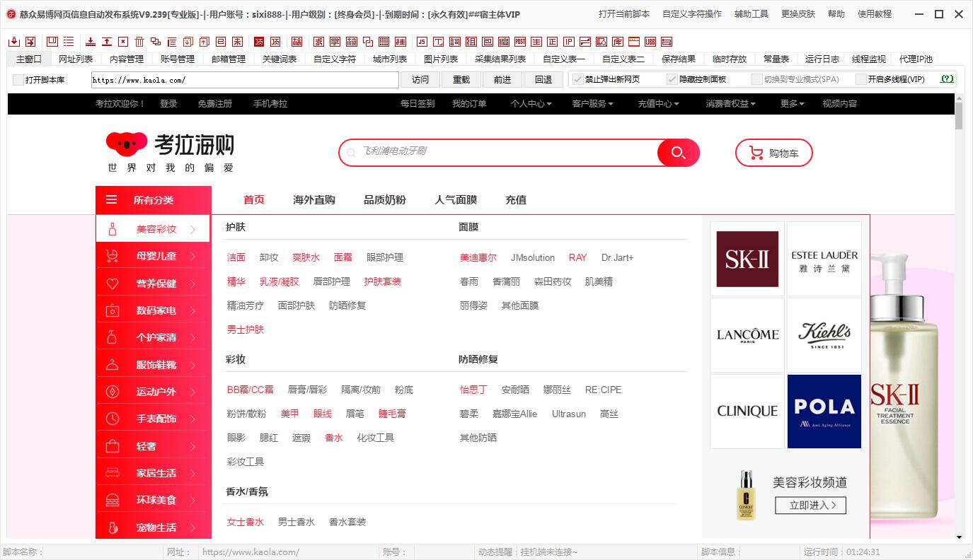Click the 营养保健 heart category icon
The width and height of the screenshot is (973, 560).
point(112,284)
